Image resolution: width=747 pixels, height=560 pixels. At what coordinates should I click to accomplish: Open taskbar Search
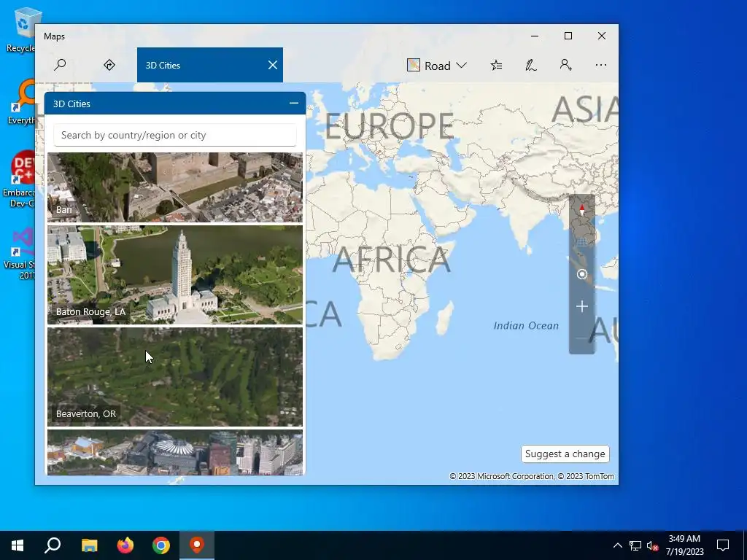click(53, 545)
